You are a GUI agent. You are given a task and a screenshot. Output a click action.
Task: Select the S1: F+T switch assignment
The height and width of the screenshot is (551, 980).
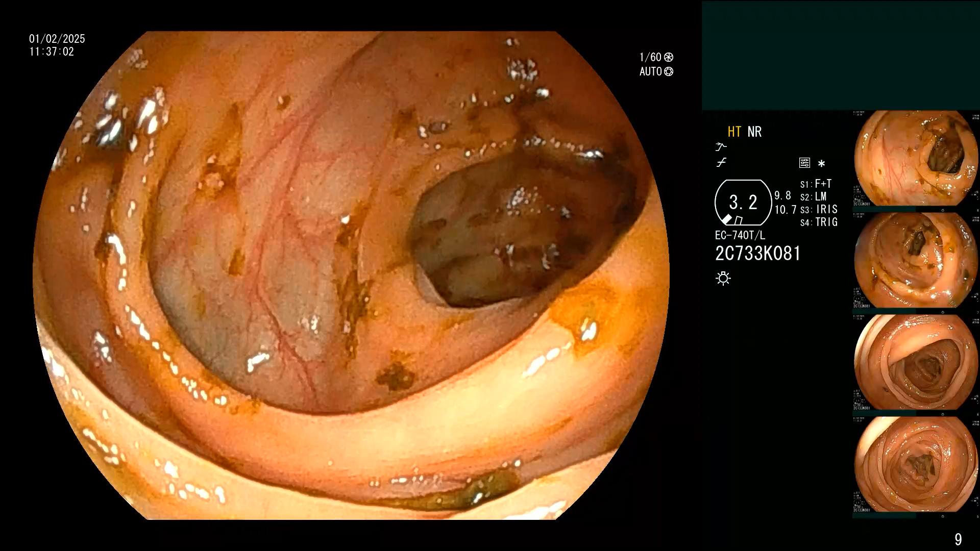click(816, 184)
